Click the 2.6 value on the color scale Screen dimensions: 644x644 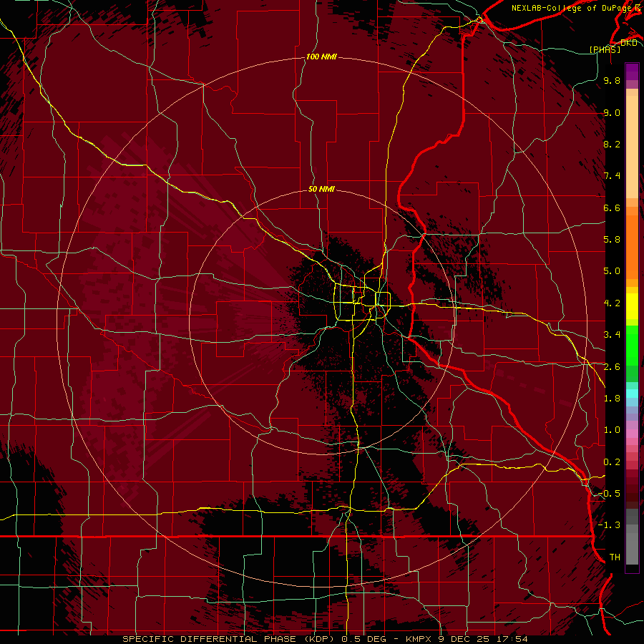pos(612,367)
